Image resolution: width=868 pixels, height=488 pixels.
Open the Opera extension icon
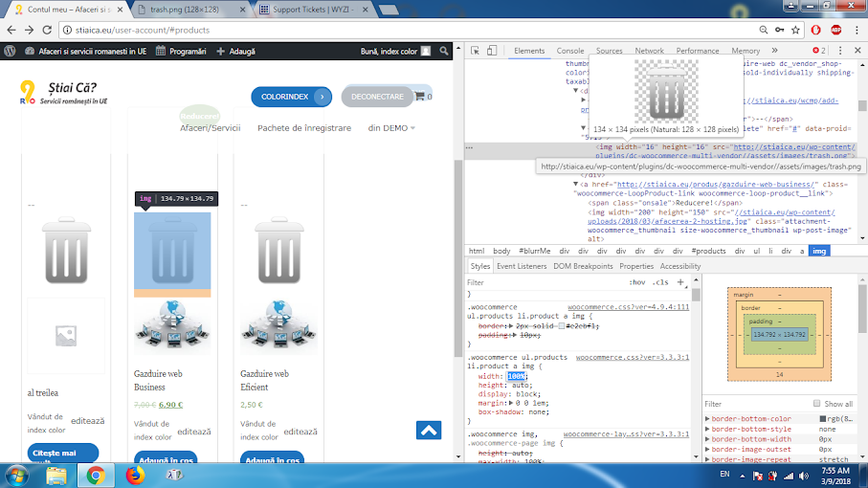pos(816,30)
